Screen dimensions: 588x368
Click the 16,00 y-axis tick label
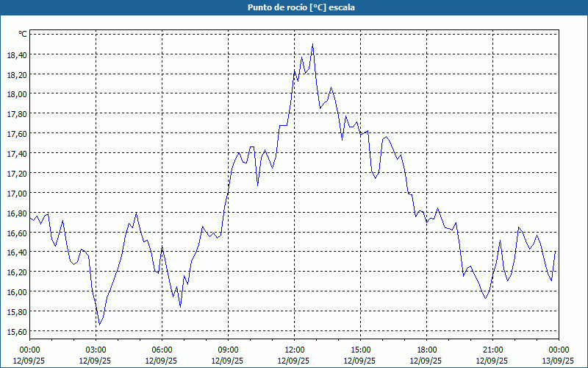[x=17, y=291]
